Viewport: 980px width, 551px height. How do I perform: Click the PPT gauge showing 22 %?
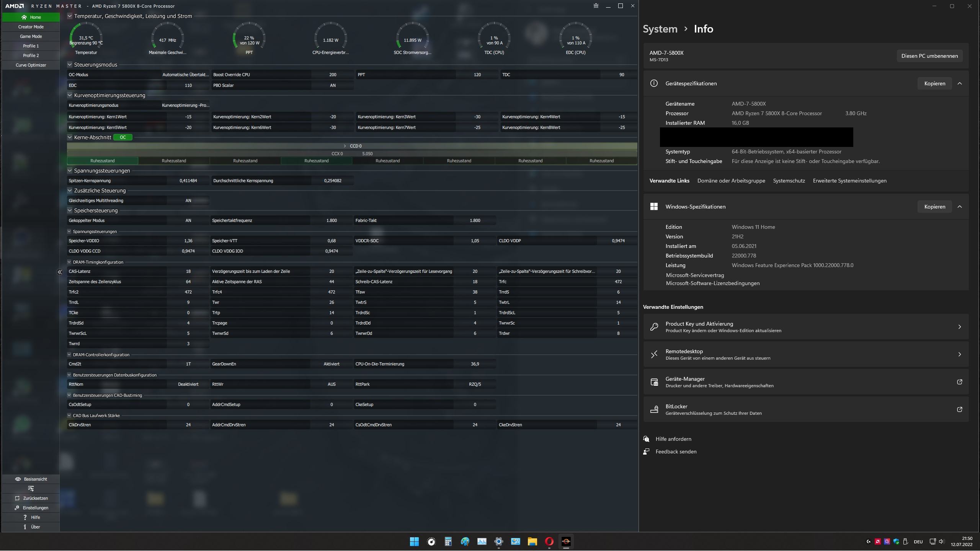pos(249,38)
